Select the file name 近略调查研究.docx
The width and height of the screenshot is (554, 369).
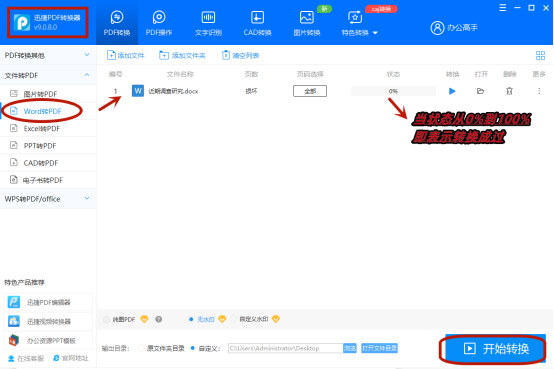pos(173,91)
